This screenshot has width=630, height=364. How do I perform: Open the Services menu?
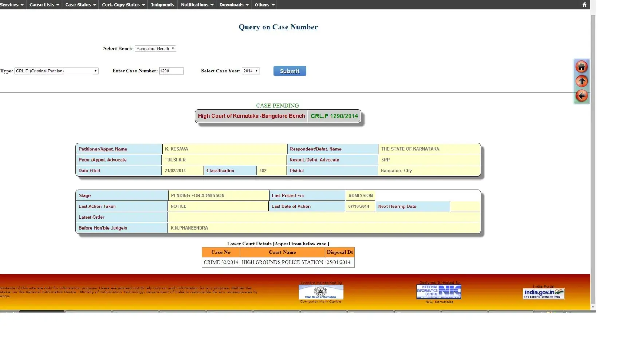point(12,5)
